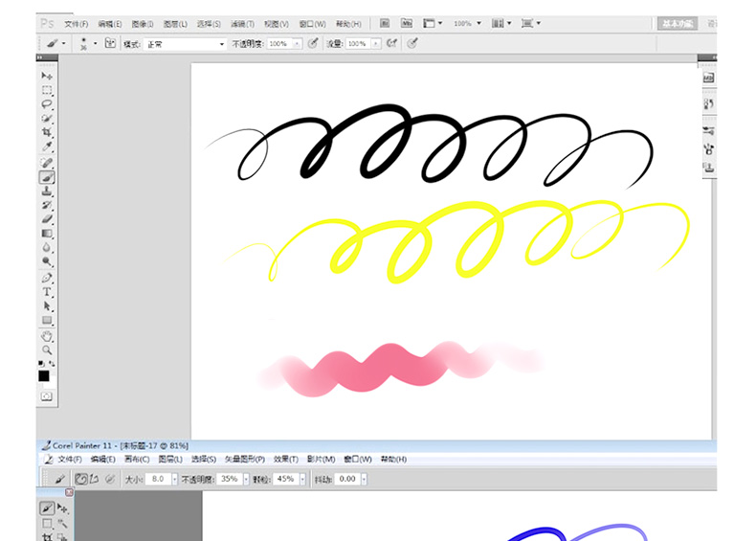Toggle tablet pressure for opacity

[x=313, y=44]
